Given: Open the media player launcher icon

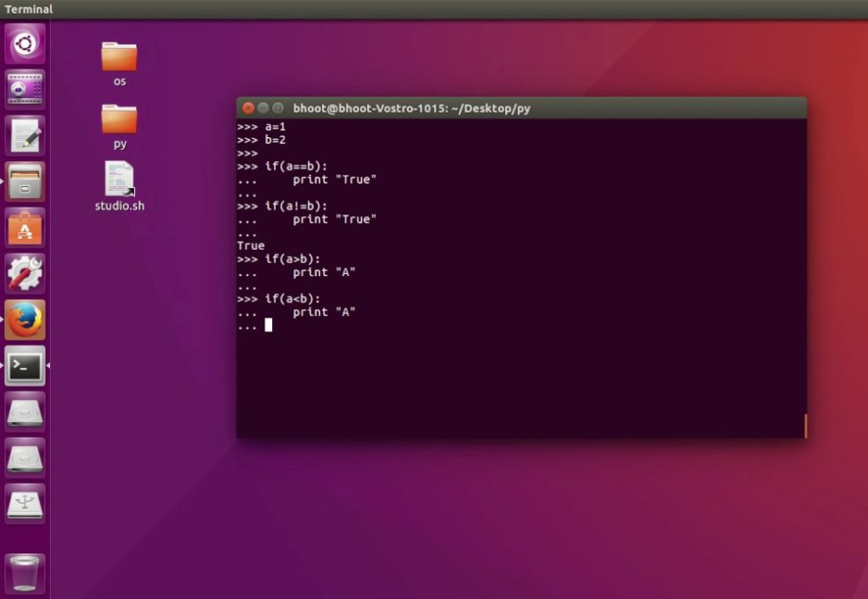Looking at the screenshot, I should [x=24, y=90].
